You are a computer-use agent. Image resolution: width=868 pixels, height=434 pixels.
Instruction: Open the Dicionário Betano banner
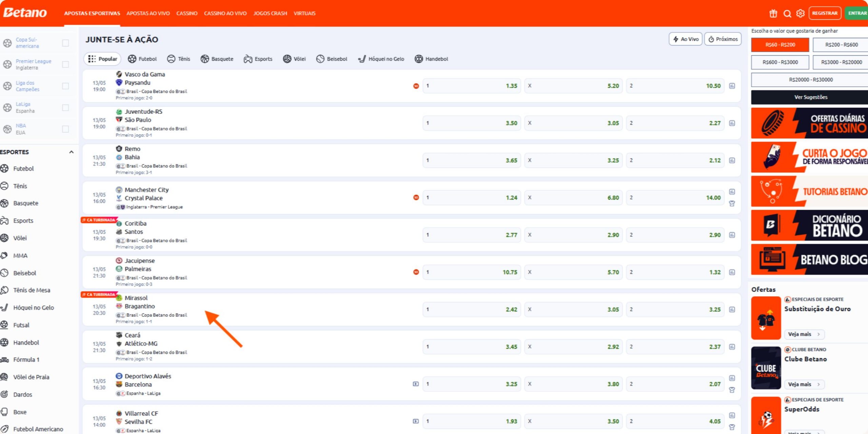click(x=810, y=225)
